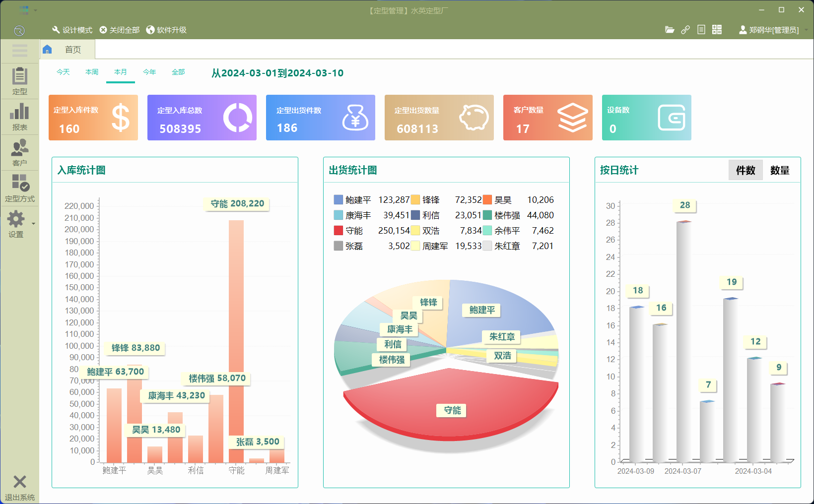Open the app logo dropdown arrow in title bar
Screen dimensions: 814x504
[36, 10]
